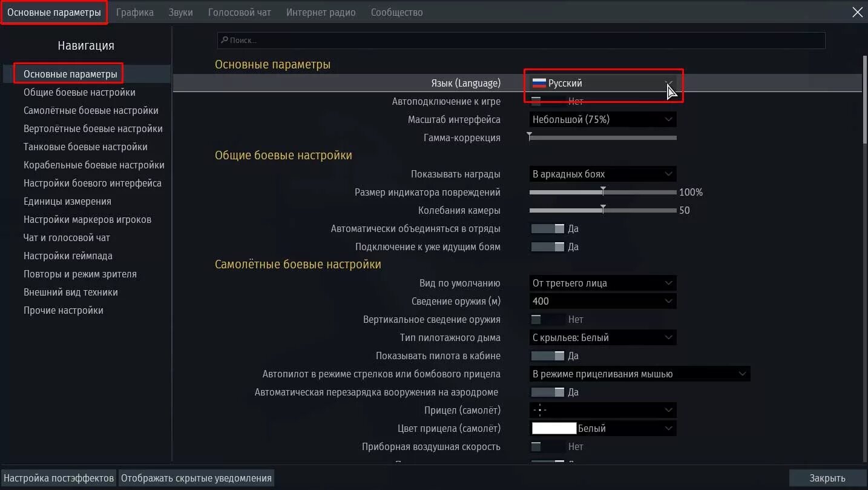Go to Танковые боевые настройки section

[x=85, y=147]
